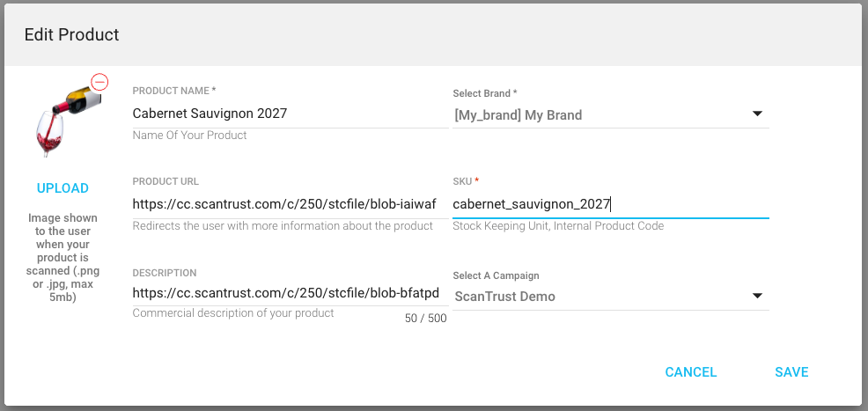Save the product changes
Viewport: 868px width, 411px height.
coord(791,372)
